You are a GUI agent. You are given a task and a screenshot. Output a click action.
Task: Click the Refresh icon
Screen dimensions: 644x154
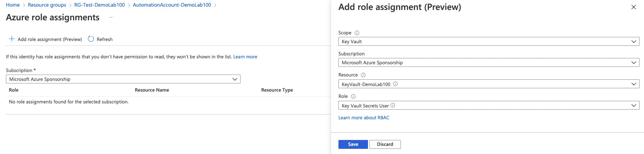click(91, 39)
